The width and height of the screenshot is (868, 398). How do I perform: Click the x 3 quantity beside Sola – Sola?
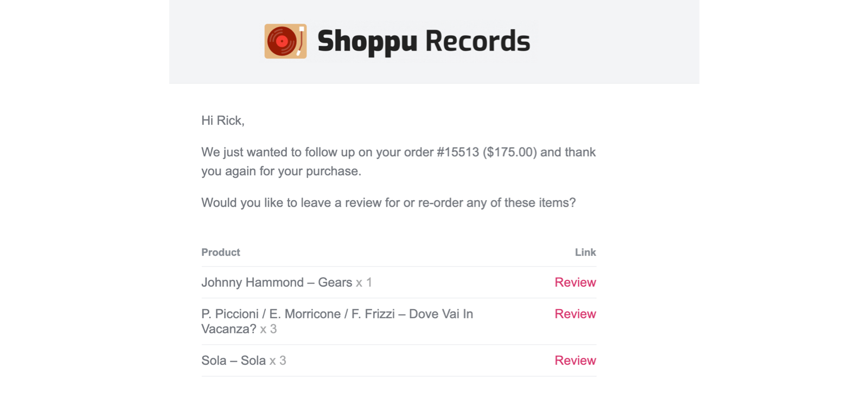click(278, 361)
